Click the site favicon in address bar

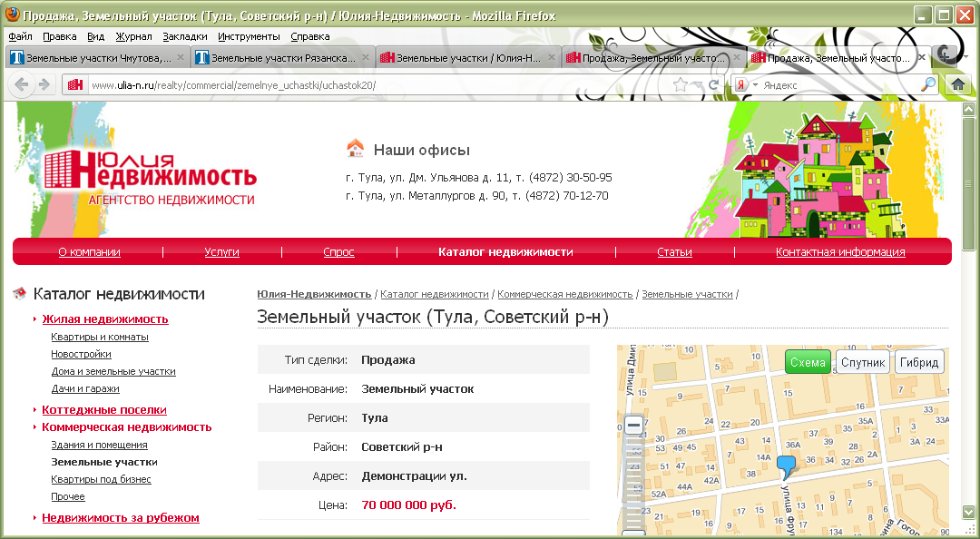click(x=75, y=85)
